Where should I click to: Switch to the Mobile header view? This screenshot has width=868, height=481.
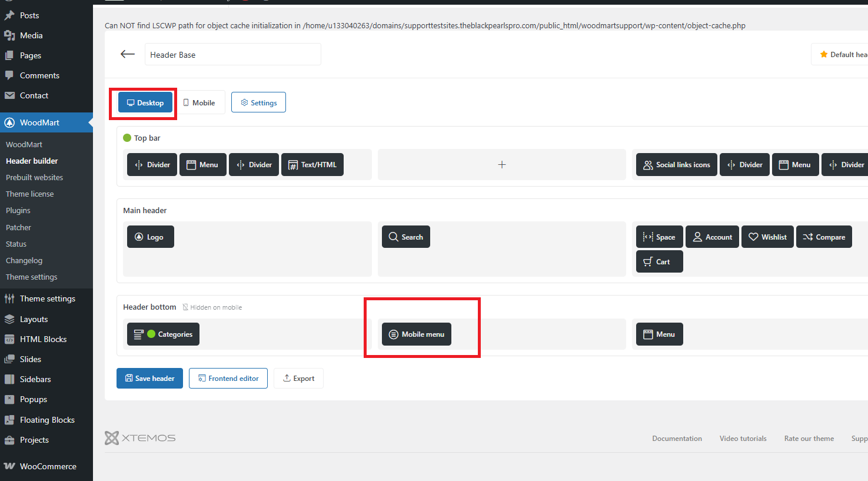click(x=199, y=102)
